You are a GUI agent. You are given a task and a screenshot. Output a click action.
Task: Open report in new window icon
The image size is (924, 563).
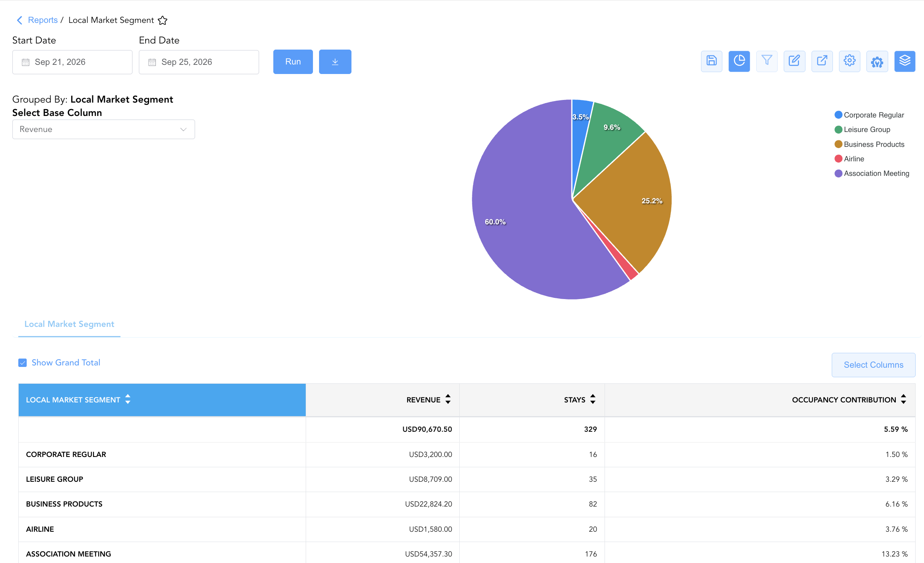pyautogui.click(x=822, y=61)
